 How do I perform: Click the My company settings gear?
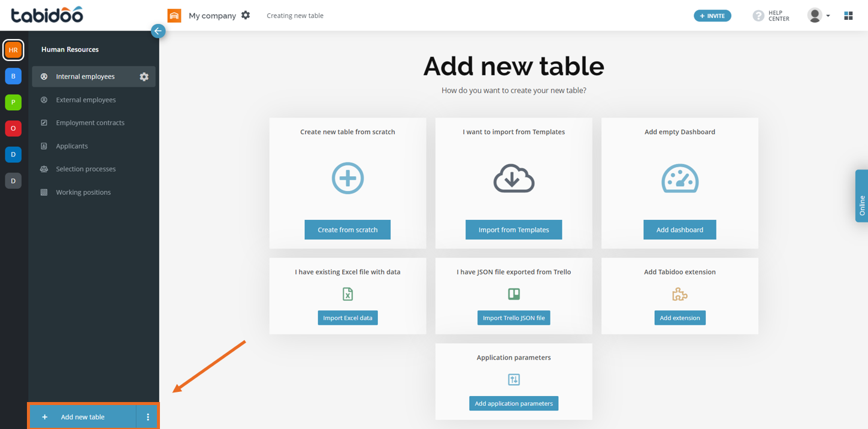[246, 16]
